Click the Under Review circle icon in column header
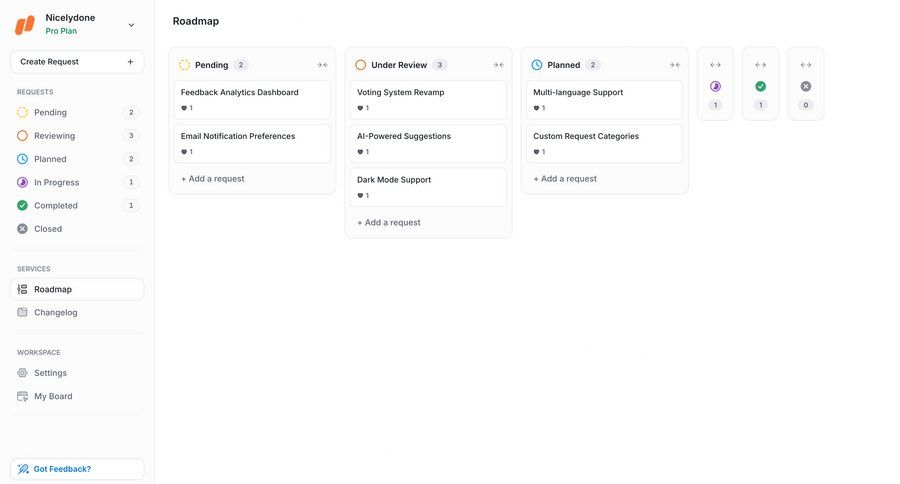Screen dimensions: 900x484 [x=361, y=65]
